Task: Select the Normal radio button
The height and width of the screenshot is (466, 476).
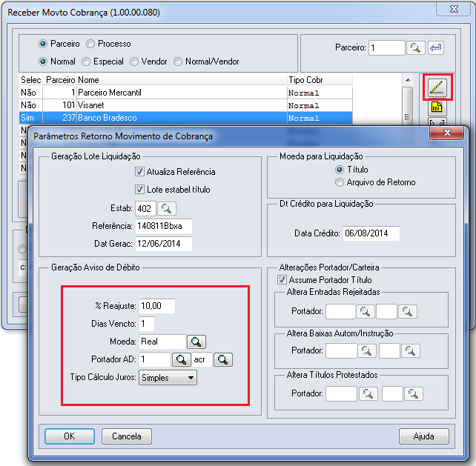Action: pos(43,61)
